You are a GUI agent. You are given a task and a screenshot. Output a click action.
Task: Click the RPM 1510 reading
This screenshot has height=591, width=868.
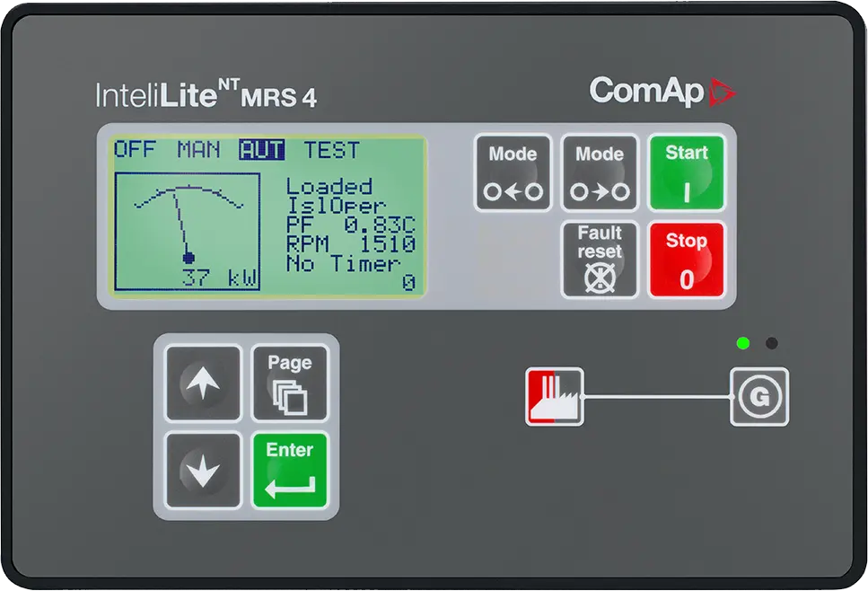click(350, 244)
